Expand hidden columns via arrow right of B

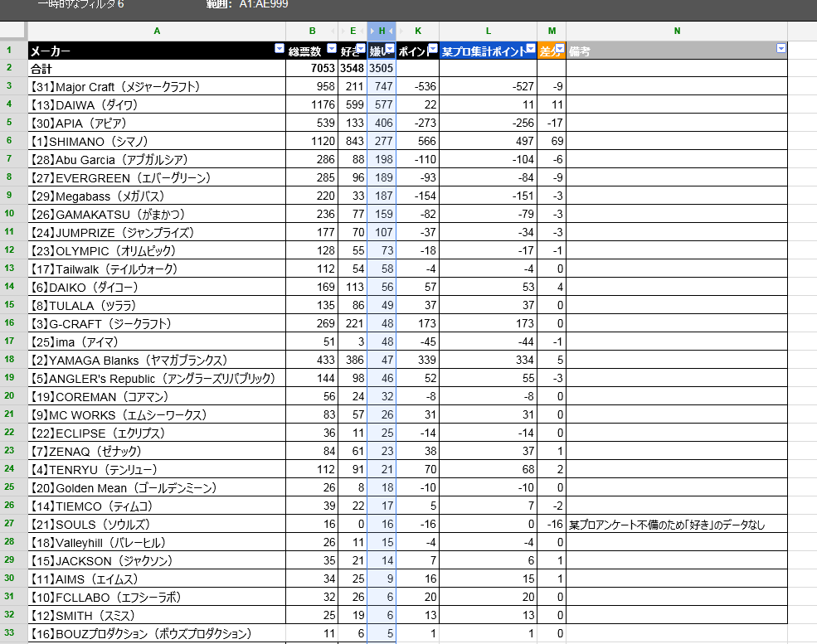click(x=333, y=31)
